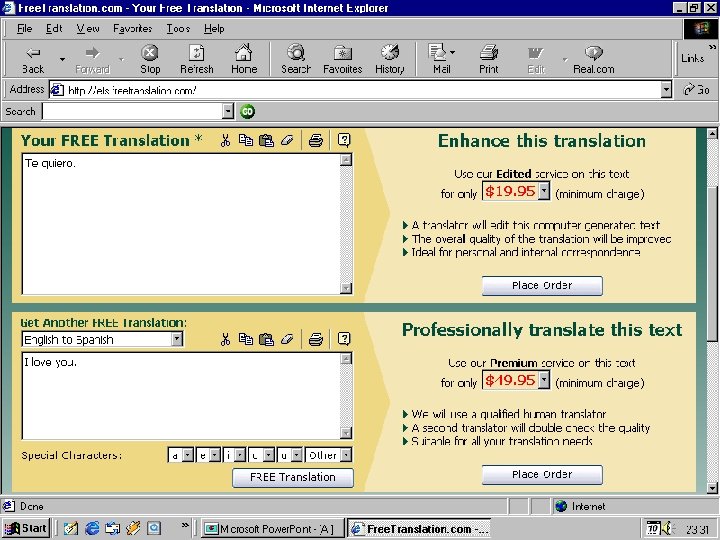Open the Search bar dropdown arrow

228,111
